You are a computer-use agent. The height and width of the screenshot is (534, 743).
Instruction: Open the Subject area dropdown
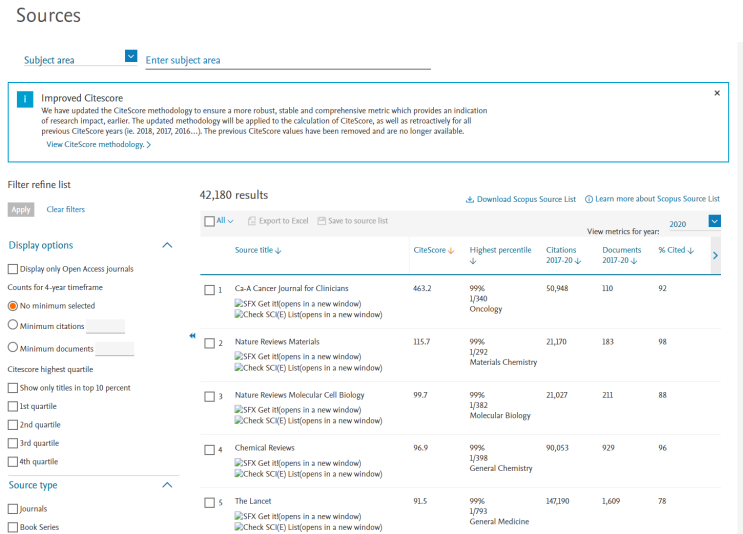pos(131,57)
